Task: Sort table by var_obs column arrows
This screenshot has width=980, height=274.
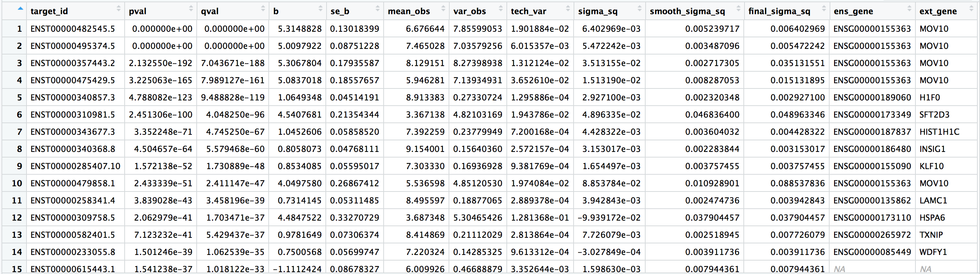Action: (x=501, y=9)
